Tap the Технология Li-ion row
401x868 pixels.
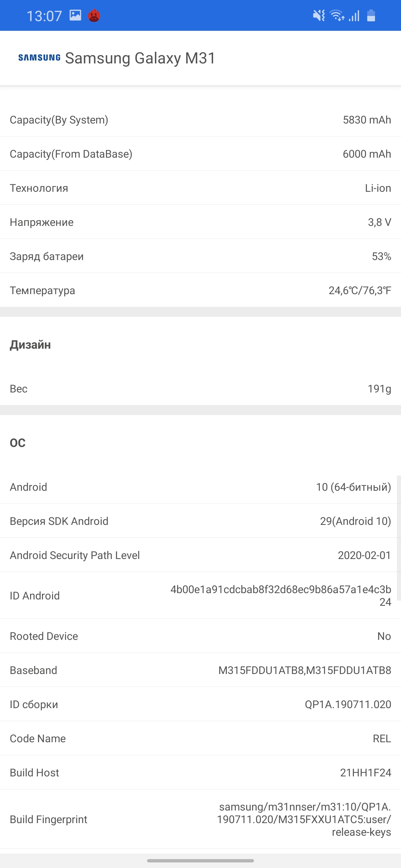click(200, 188)
